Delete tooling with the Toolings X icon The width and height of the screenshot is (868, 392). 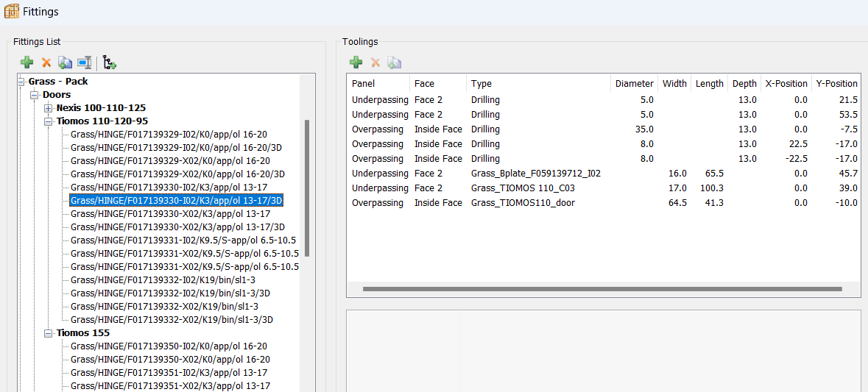[x=375, y=63]
